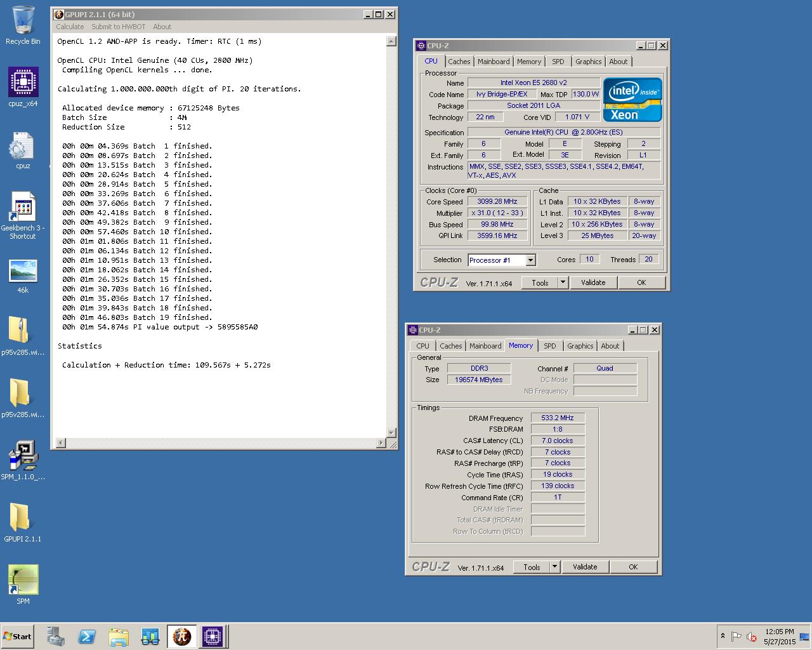The image size is (812, 650).
Task: Click the muted volume tray icon
Action: tap(752, 636)
